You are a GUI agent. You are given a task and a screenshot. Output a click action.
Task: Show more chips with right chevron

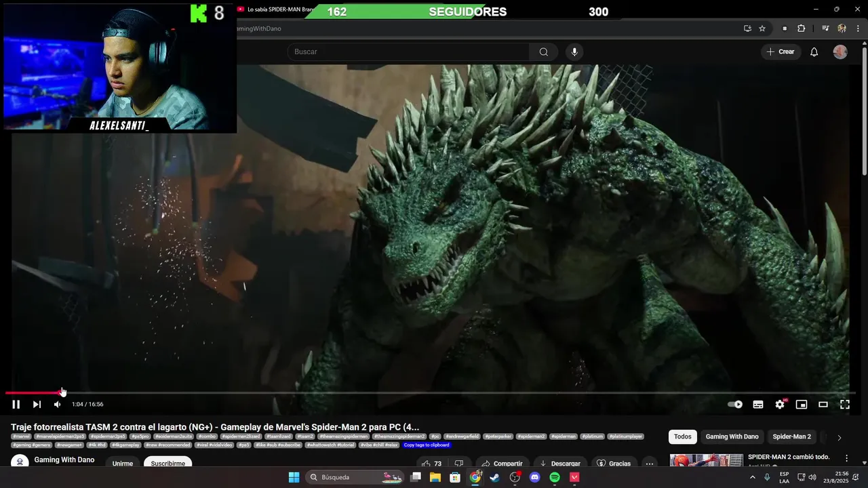pos(840,438)
